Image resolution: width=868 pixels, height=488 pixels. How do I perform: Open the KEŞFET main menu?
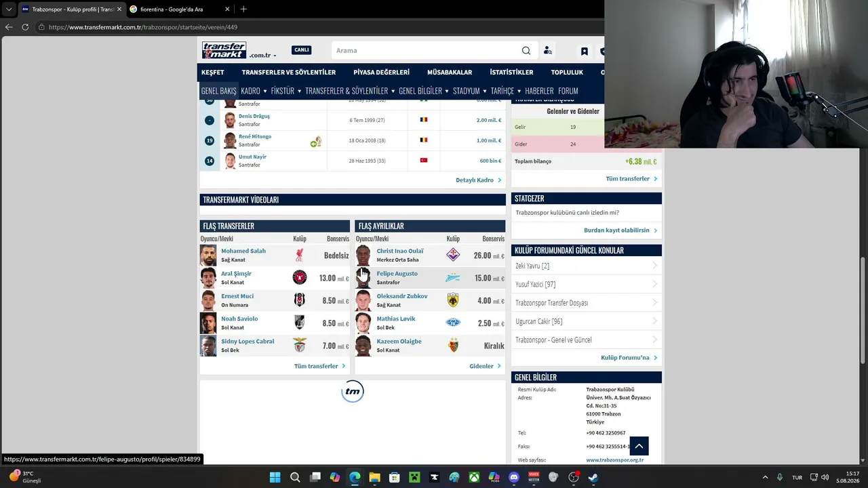pyautogui.click(x=213, y=73)
